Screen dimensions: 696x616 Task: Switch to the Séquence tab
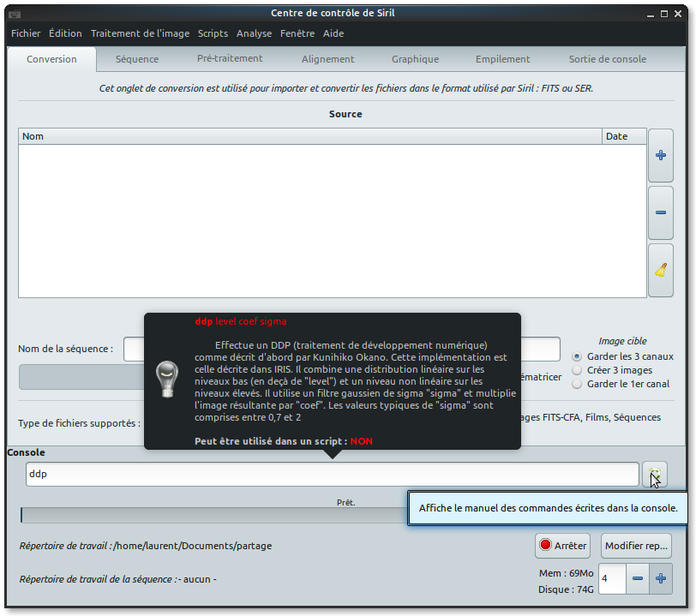click(x=137, y=59)
